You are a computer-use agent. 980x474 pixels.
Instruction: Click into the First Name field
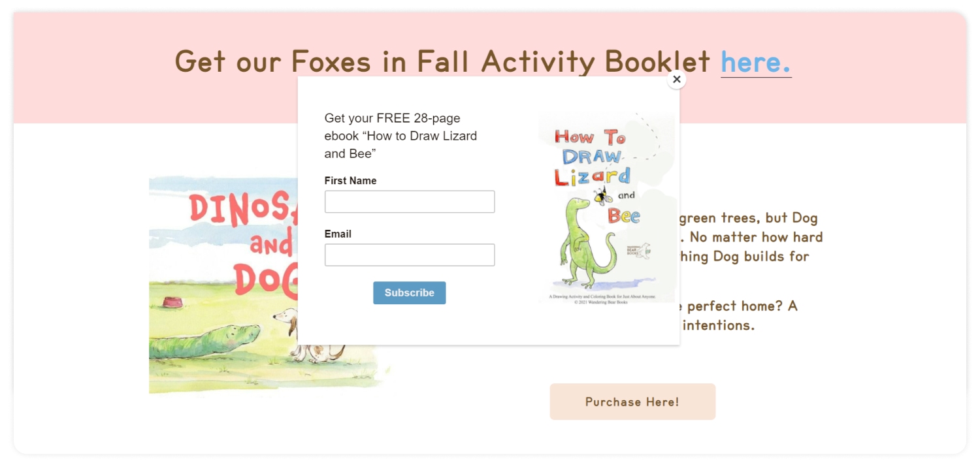410,202
